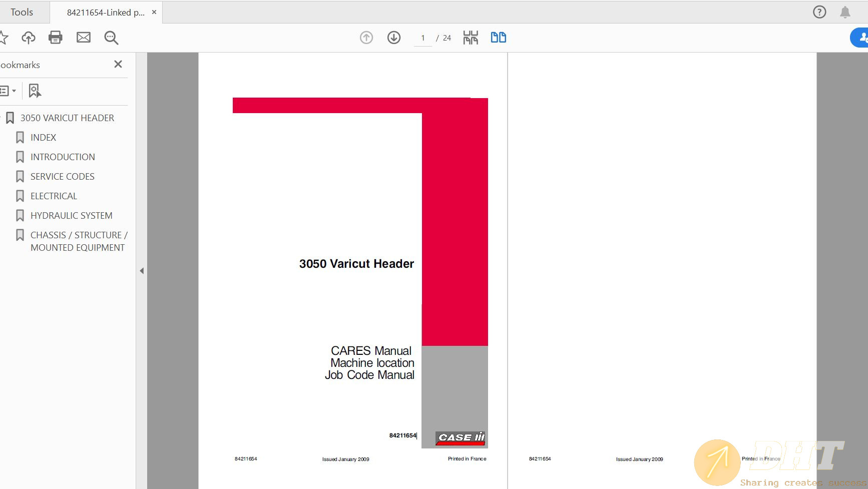
Task: Open the Help question mark icon
Action: tap(819, 12)
